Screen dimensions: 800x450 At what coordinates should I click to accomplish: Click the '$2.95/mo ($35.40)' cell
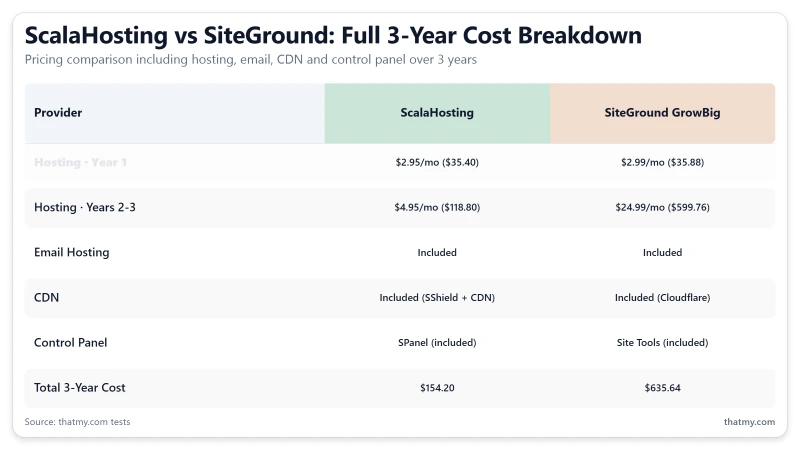tap(437, 162)
